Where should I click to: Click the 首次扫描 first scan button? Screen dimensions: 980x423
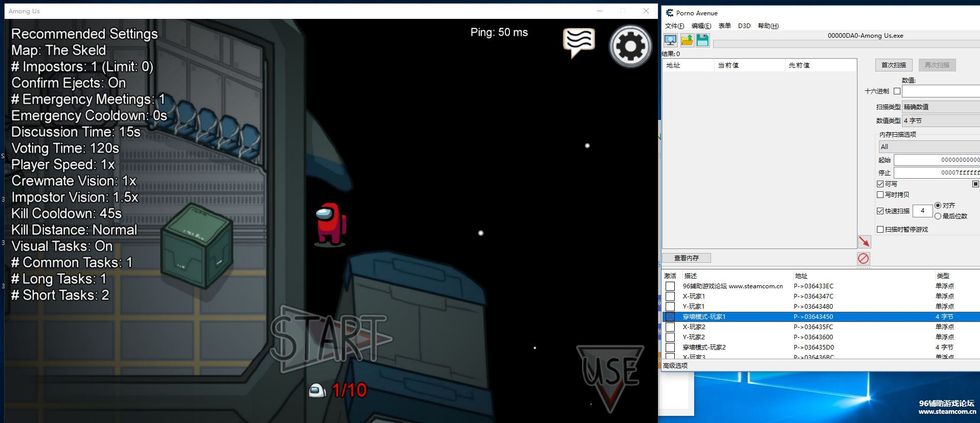pyautogui.click(x=894, y=65)
